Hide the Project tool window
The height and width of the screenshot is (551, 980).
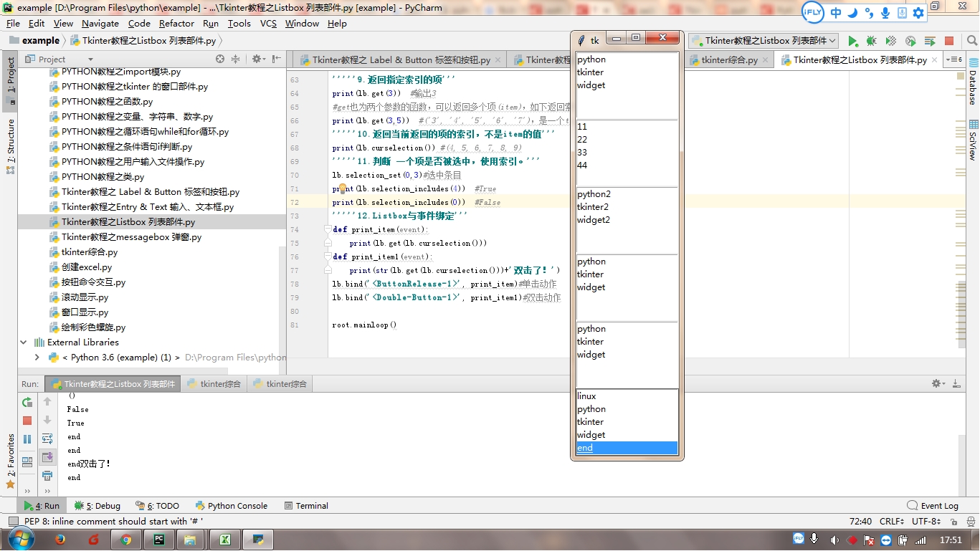tap(275, 59)
